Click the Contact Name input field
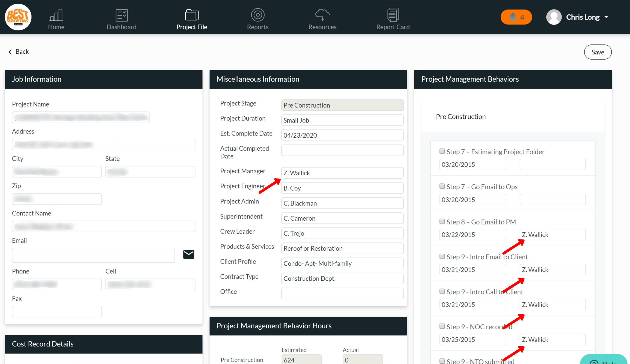The width and height of the screenshot is (630, 364). (103, 226)
